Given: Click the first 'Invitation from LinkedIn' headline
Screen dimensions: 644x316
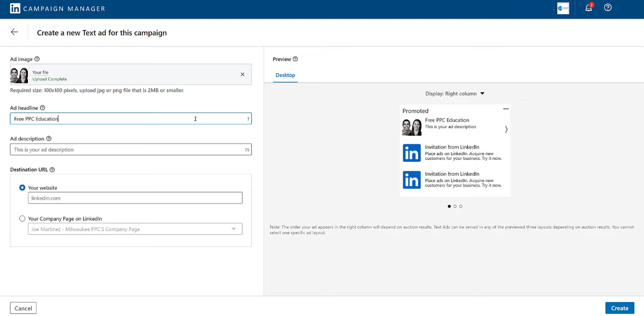Looking at the screenshot, I should click(x=452, y=147).
